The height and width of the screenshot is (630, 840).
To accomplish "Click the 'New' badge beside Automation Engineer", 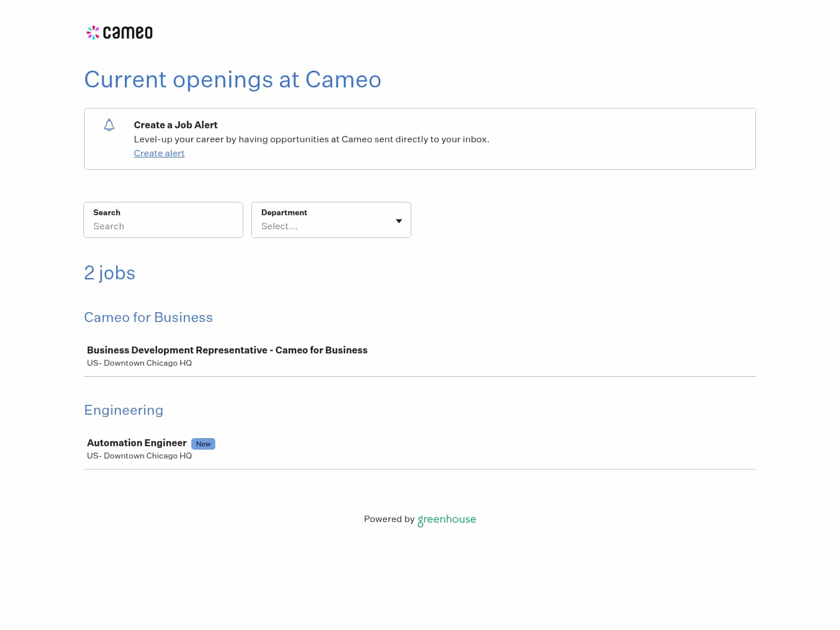I will [203, 444].
